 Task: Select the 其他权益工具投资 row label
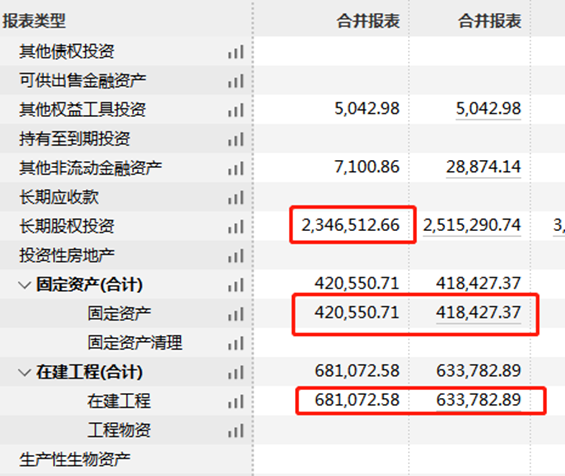[83, 110]
